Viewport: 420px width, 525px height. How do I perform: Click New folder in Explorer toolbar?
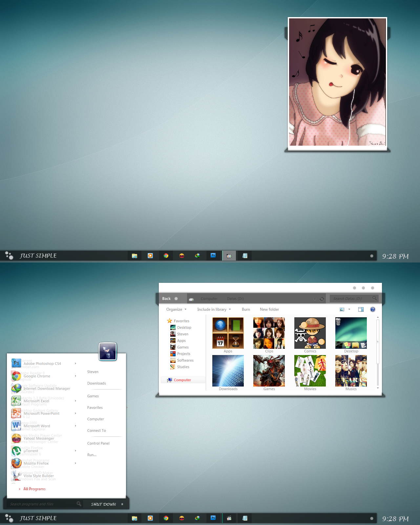pos(269,309)
